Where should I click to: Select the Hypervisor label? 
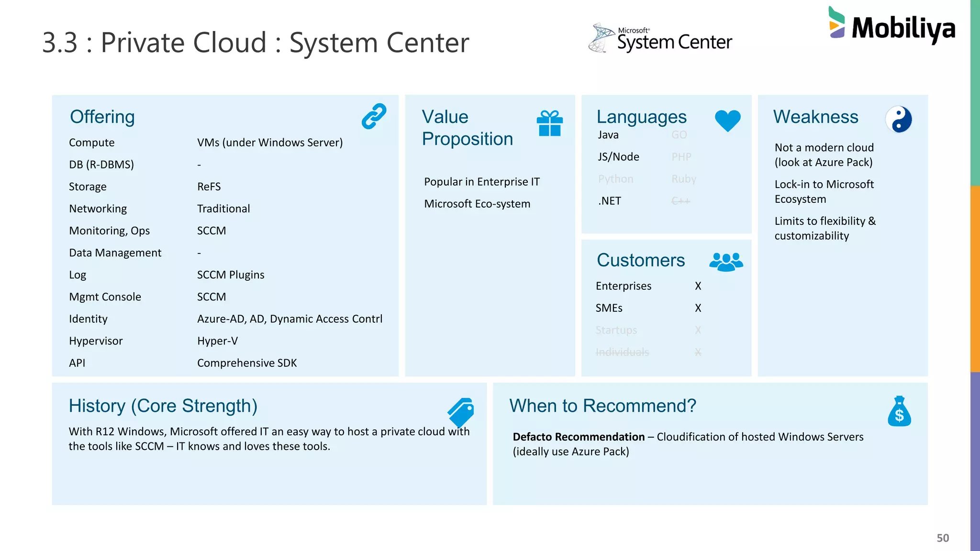pos(96,341)
